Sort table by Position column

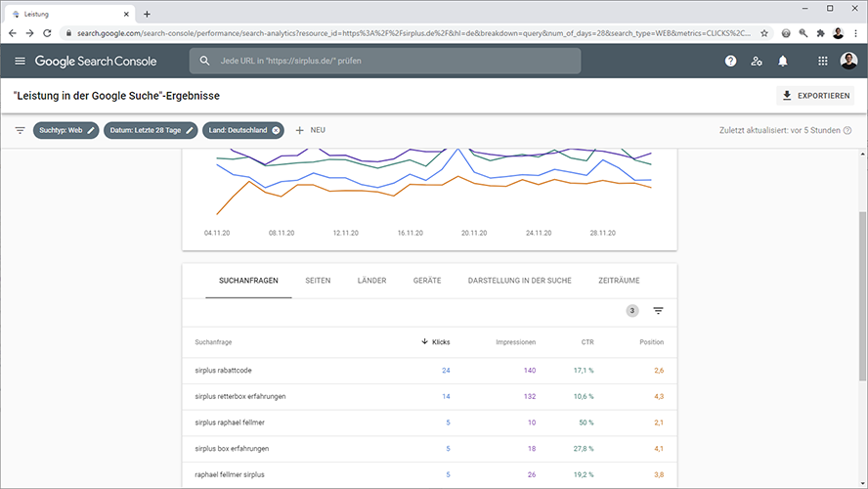pos(652,342)
